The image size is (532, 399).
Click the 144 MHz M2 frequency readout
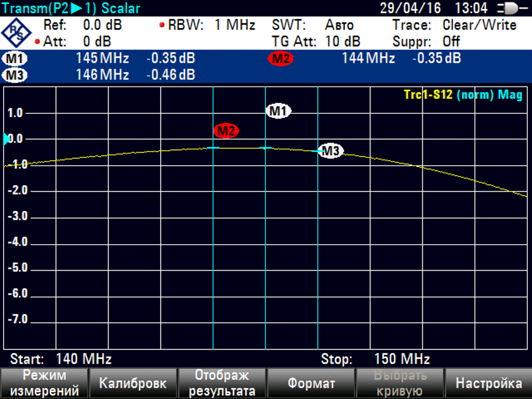pos(368,58)
